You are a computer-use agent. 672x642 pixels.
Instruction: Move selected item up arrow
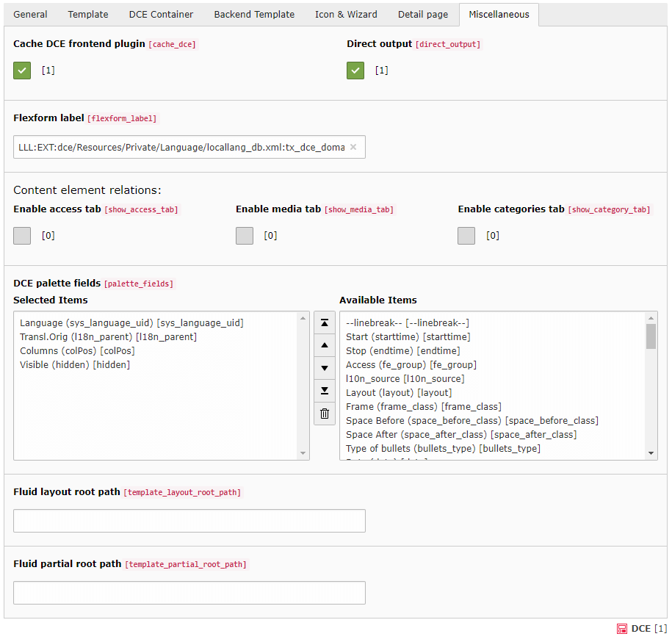point(325,345)
